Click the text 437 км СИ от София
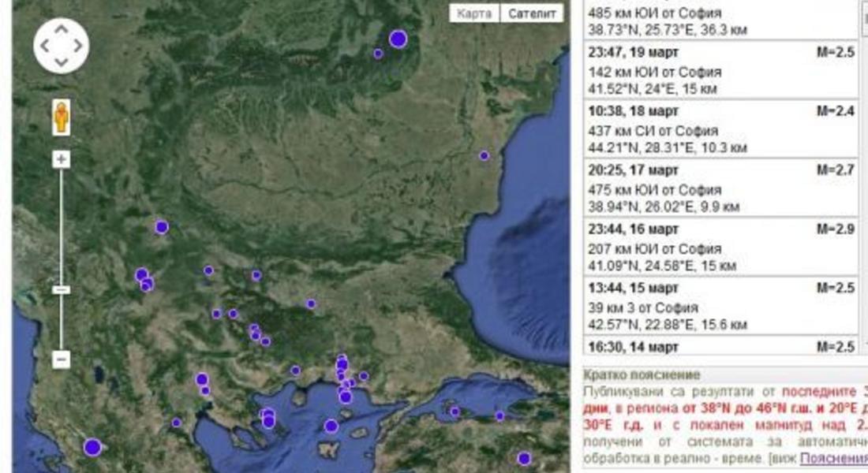This screenshot has width=868, height=473. pyautogui.click(x=653, y=131)
